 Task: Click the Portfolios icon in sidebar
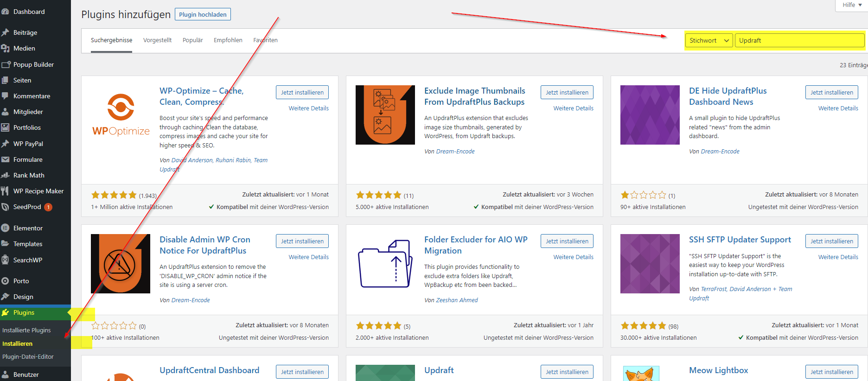coord(6,127)
